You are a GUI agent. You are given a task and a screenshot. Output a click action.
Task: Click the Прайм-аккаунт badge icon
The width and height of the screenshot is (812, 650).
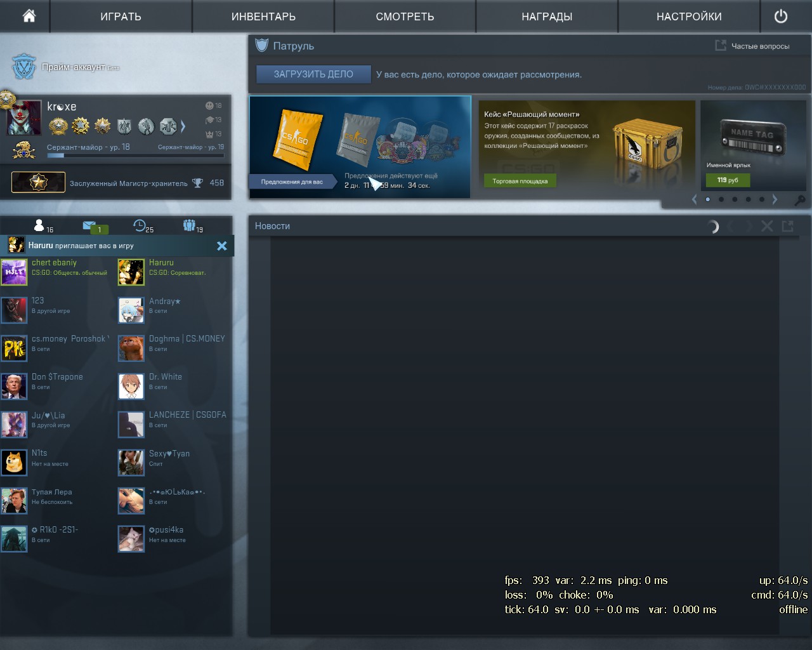24,67
